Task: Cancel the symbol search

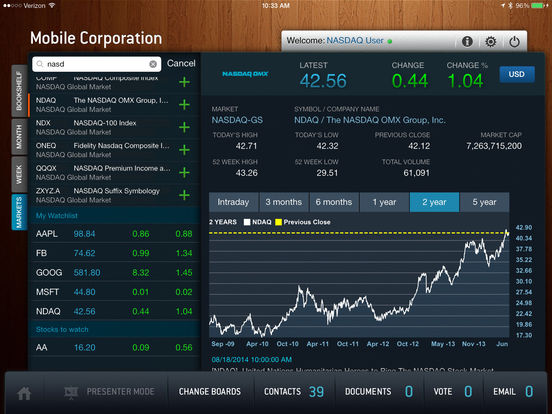Action: (x=181, y=63)
